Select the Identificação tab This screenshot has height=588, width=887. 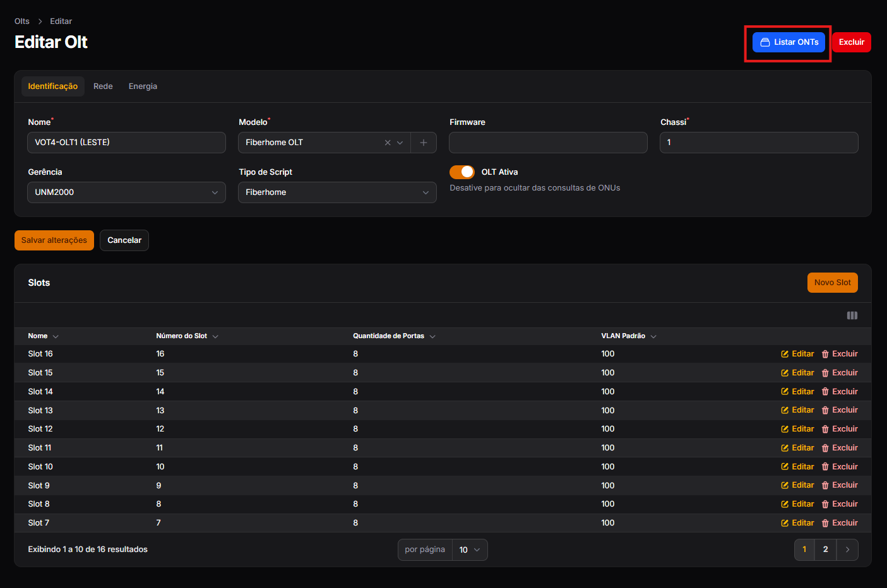(x=53, y=86)
